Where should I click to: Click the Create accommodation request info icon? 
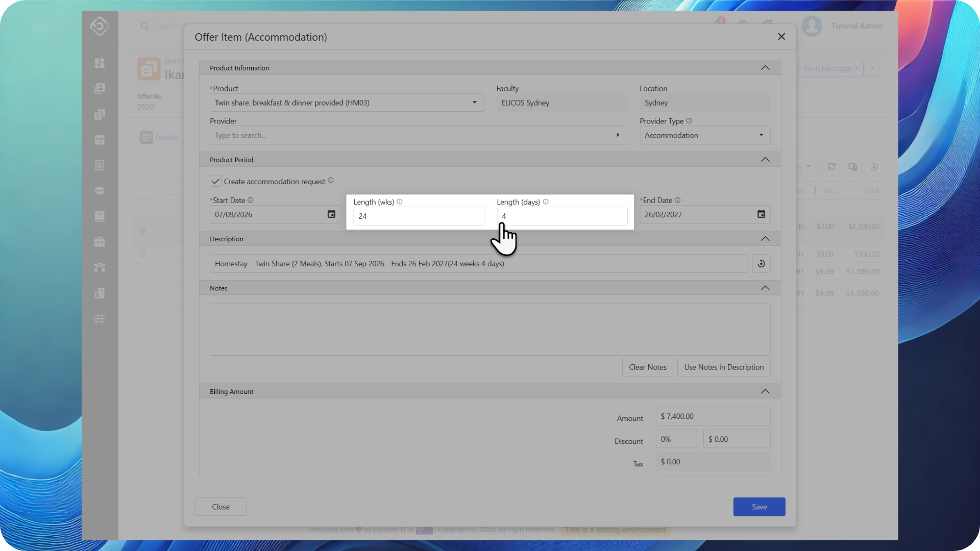tap(331, 181)
